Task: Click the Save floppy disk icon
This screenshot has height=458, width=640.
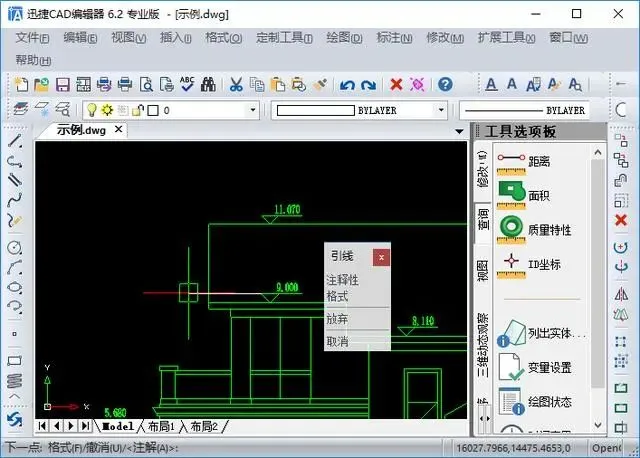Action: pyautogui.click(x=62, y=84)
